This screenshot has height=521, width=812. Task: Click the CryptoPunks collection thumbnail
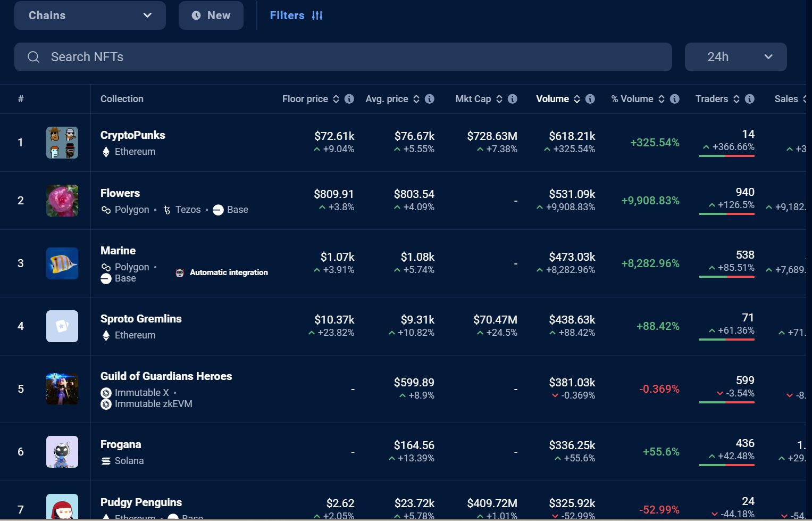62,143
